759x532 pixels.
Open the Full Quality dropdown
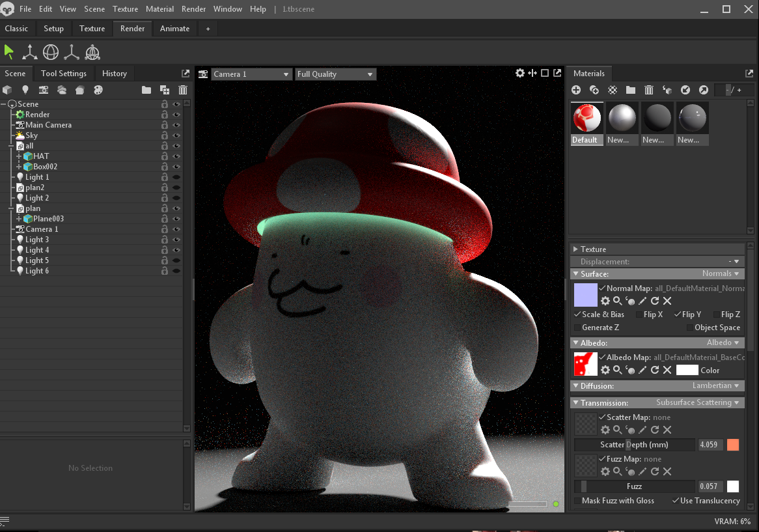click(335, 74)
